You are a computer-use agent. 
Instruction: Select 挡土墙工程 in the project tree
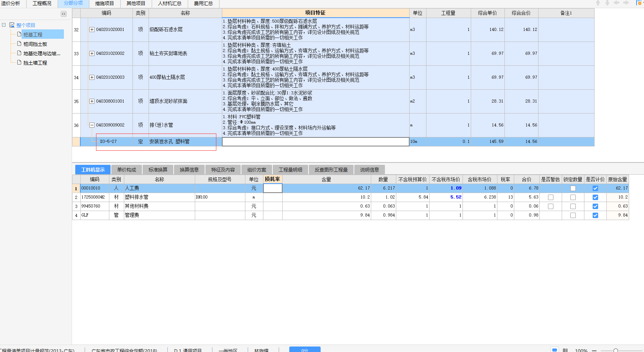click(35, 63)
